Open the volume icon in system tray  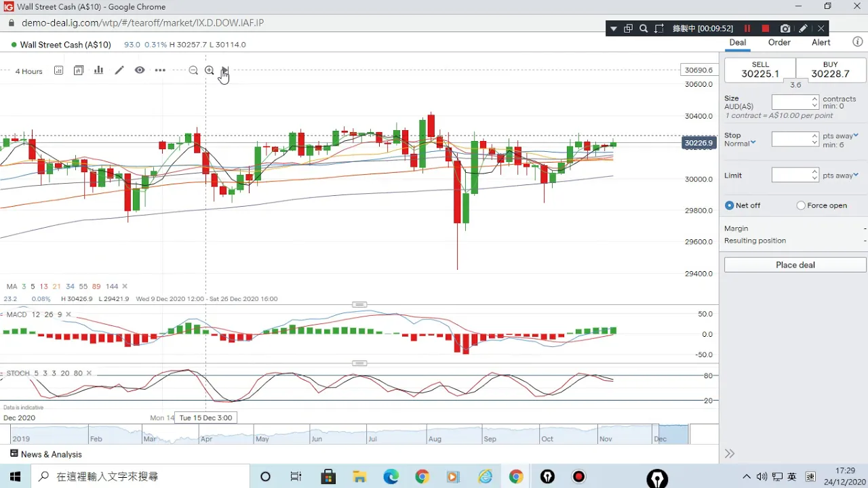pyautogui.click(x=762, y=476)
